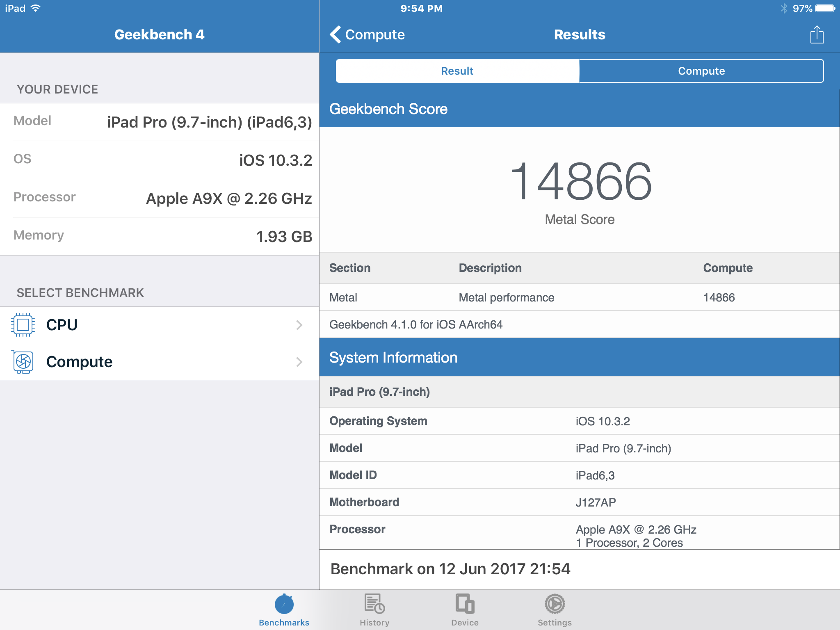Tap the Geekbench Score header

pyautogui.click(x=579, y=109)
